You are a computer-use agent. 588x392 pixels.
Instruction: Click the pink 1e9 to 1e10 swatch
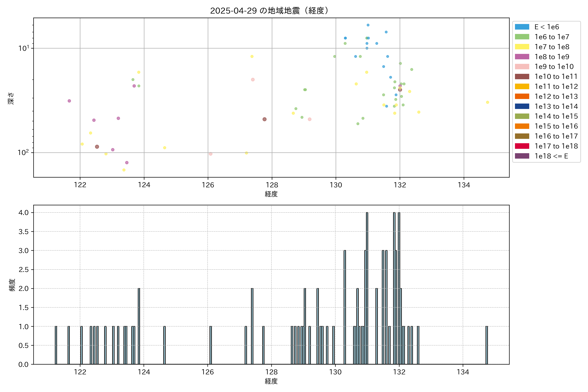522,67
